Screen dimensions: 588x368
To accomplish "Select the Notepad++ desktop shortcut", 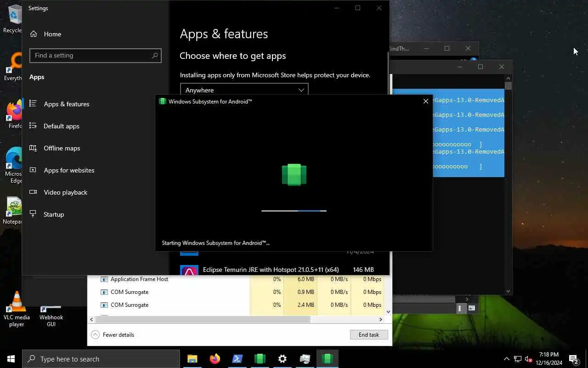I will pos(13,211).
